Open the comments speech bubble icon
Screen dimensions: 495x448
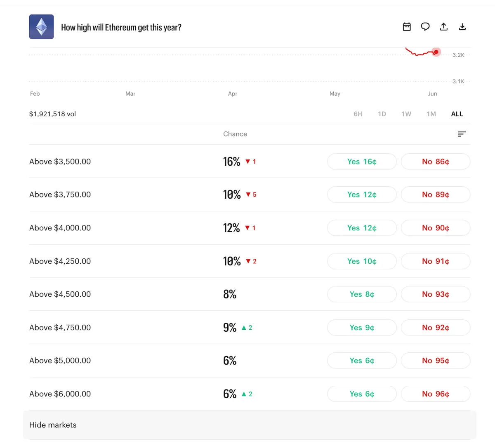(425, 27)
